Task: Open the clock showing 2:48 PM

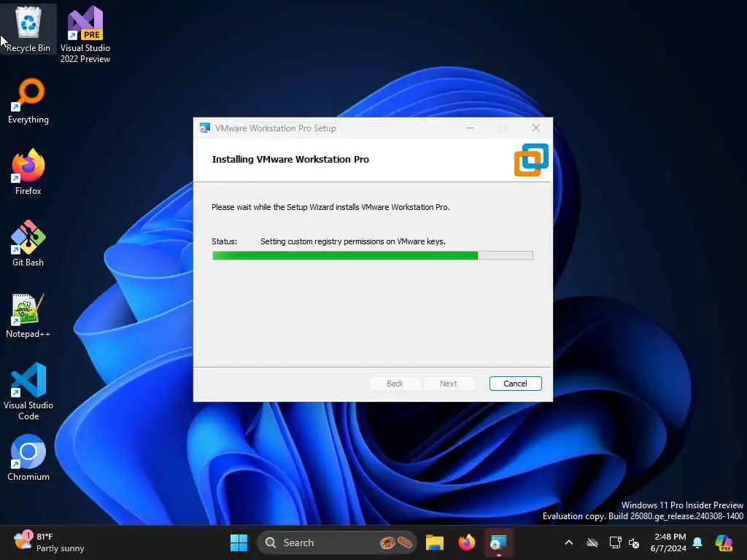Action: pyautogui.click(x=668, y=542)
